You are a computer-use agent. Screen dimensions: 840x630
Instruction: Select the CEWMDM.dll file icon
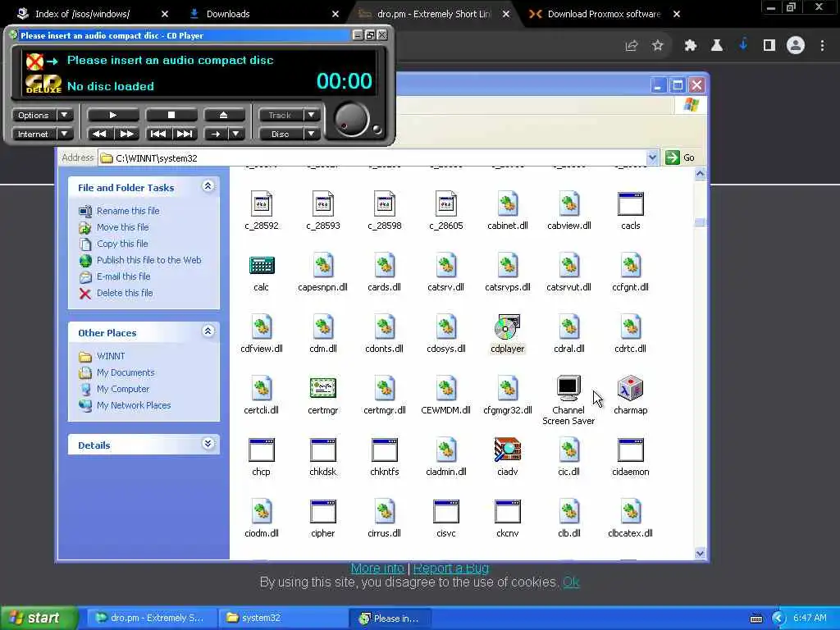point(445,388)
